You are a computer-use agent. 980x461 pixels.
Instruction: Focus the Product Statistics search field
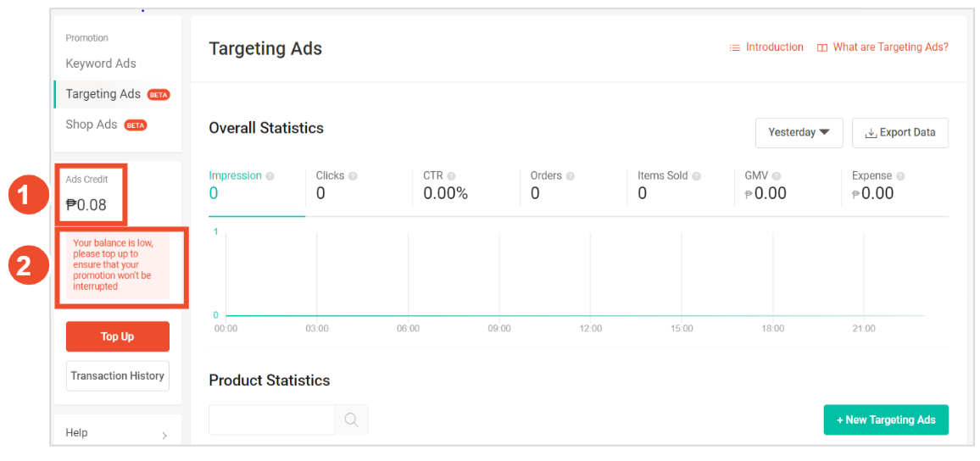coord(271,420)
